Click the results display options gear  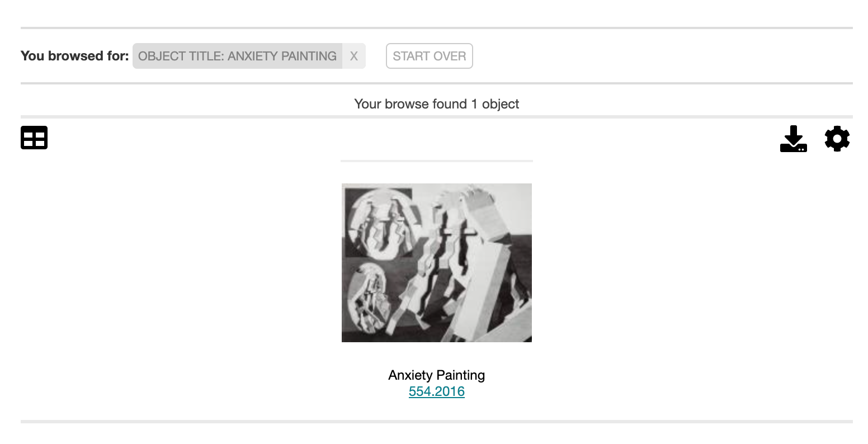[x=837, y=139]
